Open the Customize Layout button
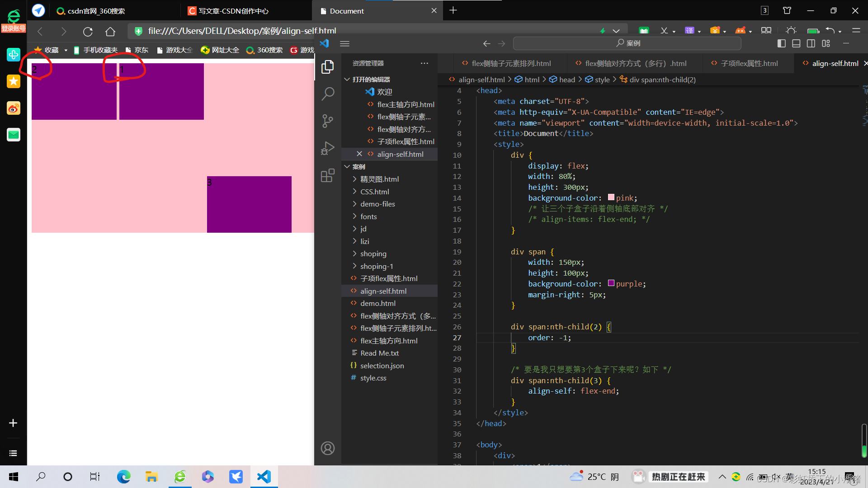Image resolution: width=868 pixels, height=488 pixels. [826, 43]
